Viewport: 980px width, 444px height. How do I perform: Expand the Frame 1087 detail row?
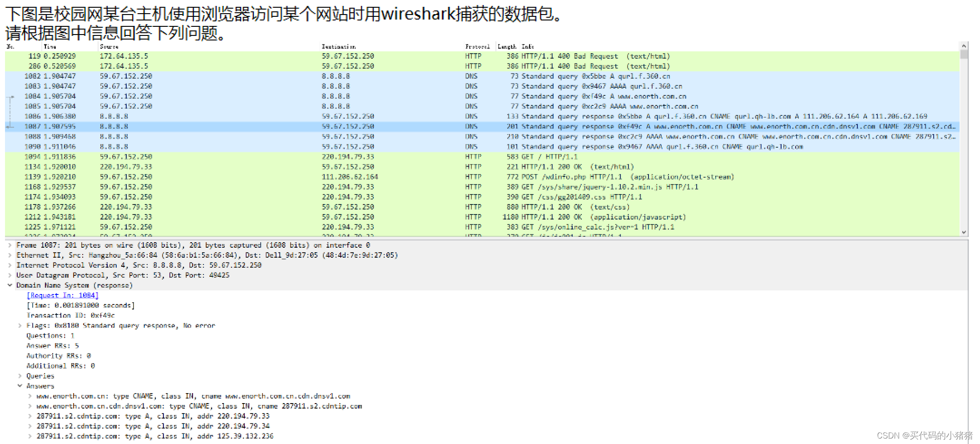click(10, 245)
